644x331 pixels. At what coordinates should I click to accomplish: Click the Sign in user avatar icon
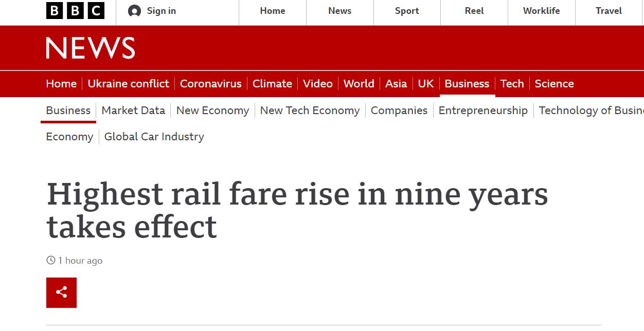click(x=134, y=11)
